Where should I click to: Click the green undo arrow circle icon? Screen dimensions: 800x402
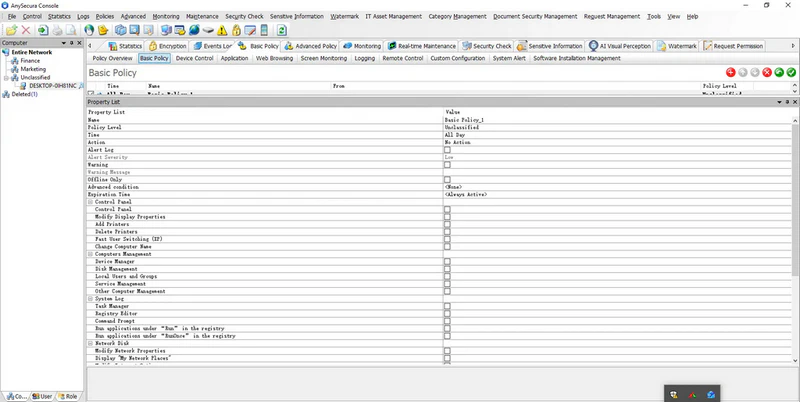[x=779, y=72]
